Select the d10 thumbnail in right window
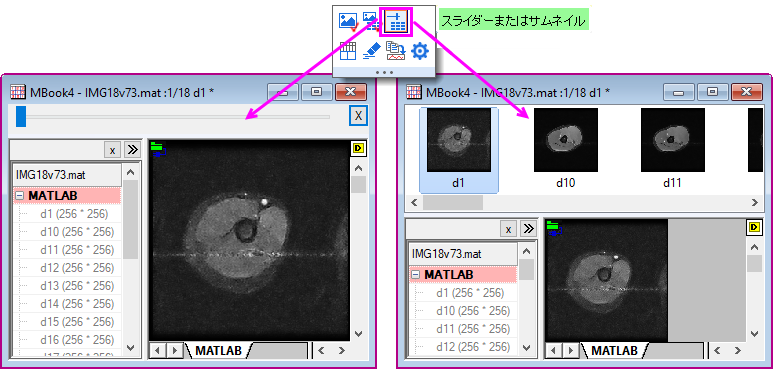773x369 pixels. pos(566,150)
